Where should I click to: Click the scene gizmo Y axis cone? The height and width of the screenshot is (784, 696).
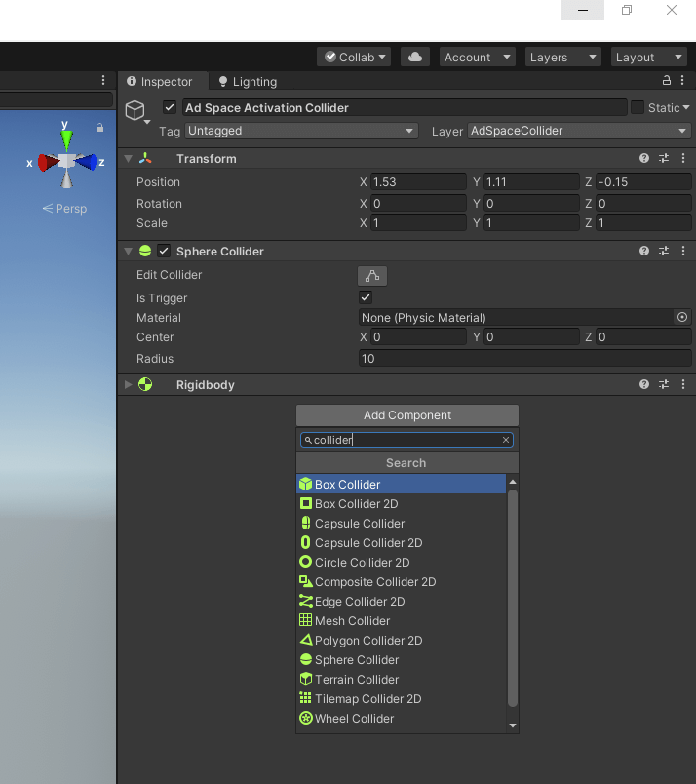click(66, 139)
